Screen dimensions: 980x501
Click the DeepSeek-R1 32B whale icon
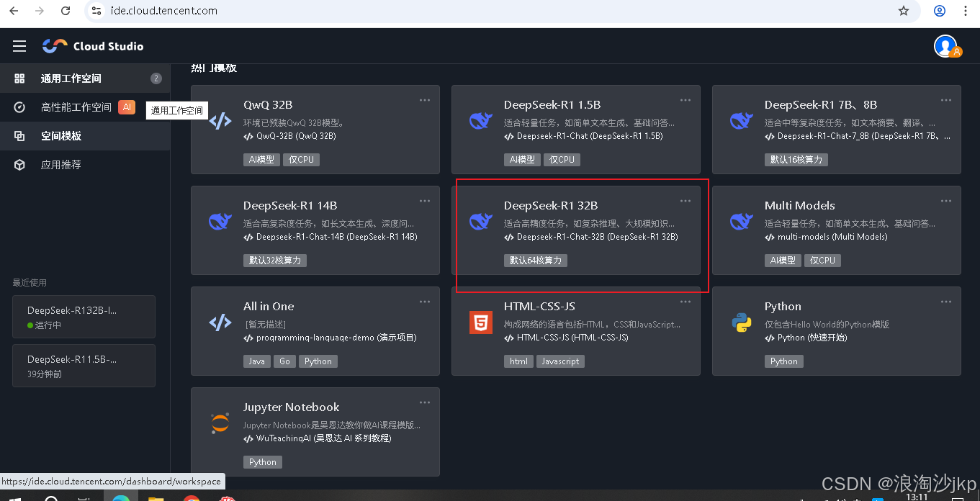pyautogui.click(x=480, y=221)
